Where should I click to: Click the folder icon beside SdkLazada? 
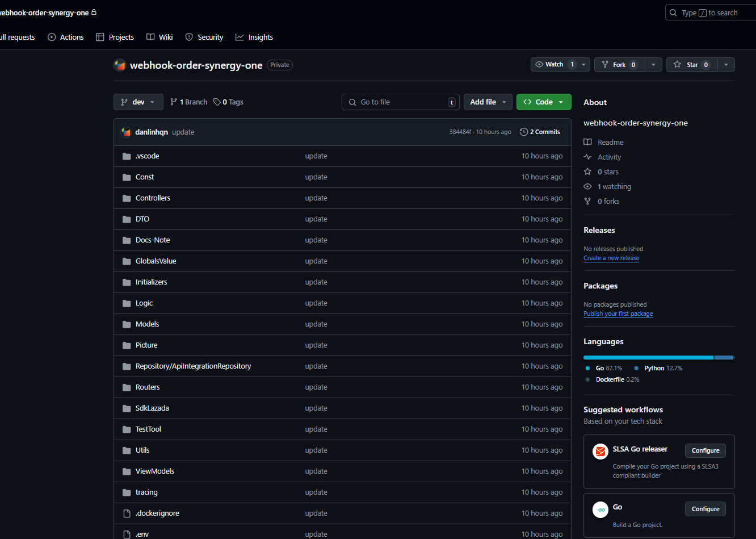pos(127,408)
